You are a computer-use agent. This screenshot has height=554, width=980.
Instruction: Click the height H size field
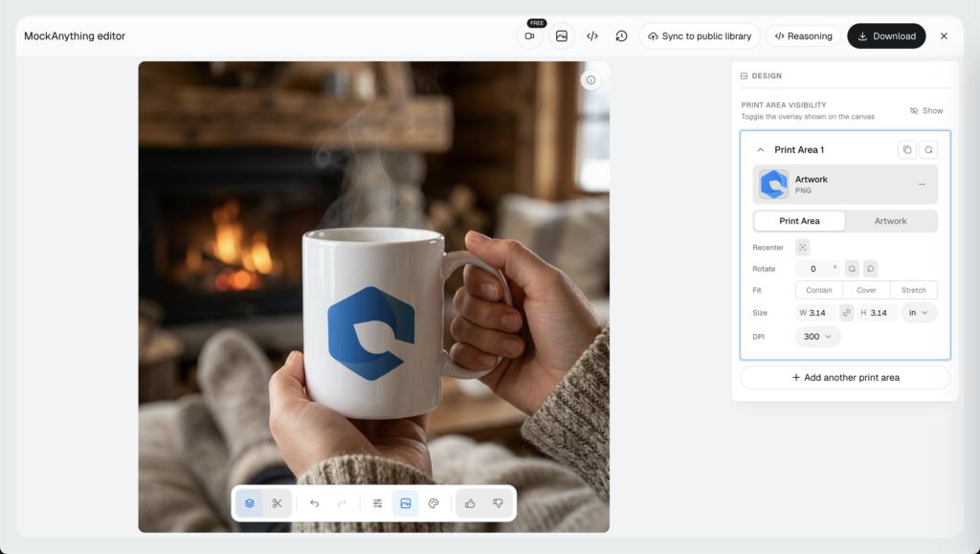point(877,313)
